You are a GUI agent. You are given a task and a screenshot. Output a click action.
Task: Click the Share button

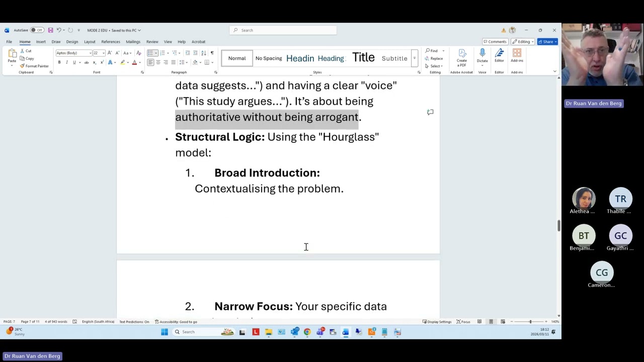coord(547,42)
